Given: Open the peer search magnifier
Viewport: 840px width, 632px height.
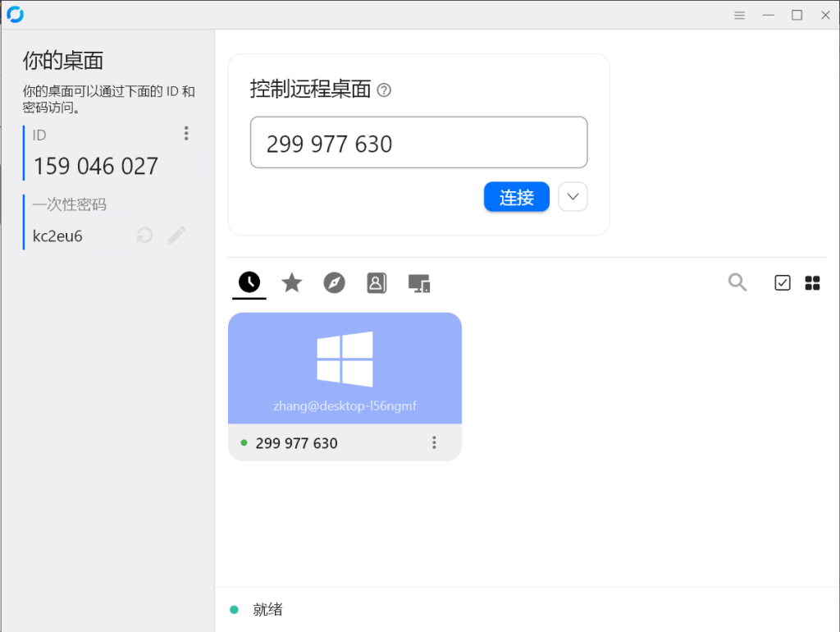Looking at the screenshot, I should coord(737,282).
